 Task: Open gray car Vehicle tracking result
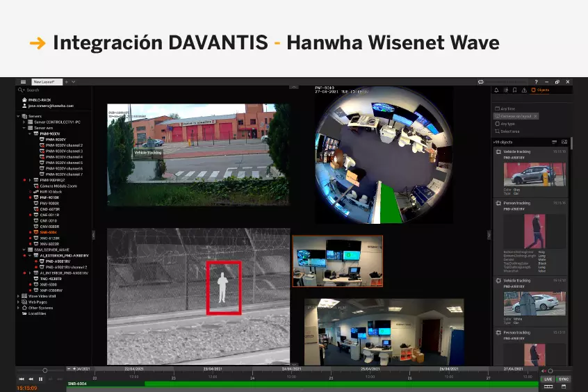click(x=530, y=172)
